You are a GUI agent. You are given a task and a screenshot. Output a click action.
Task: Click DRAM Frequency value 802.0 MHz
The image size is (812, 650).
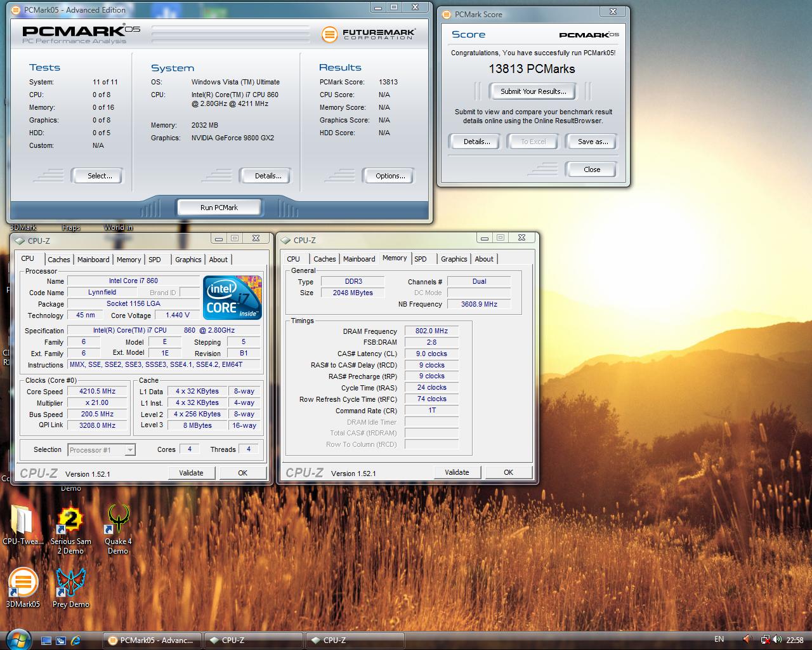[431, 331]
